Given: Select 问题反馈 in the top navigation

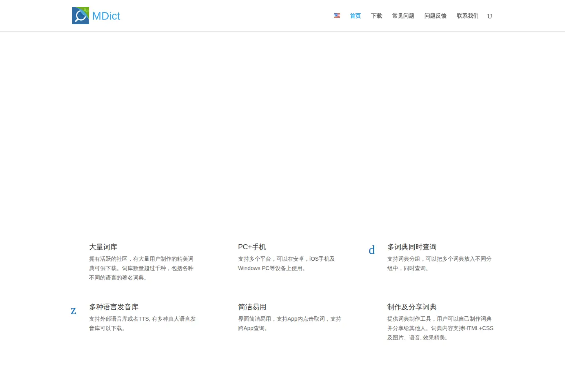Looking at the screenshot, I should 436,16.
